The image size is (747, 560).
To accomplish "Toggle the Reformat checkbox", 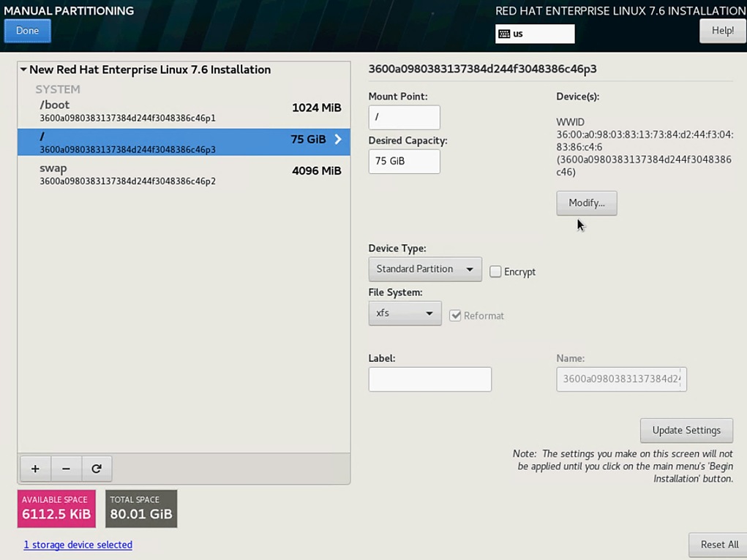I will [455, 315].
